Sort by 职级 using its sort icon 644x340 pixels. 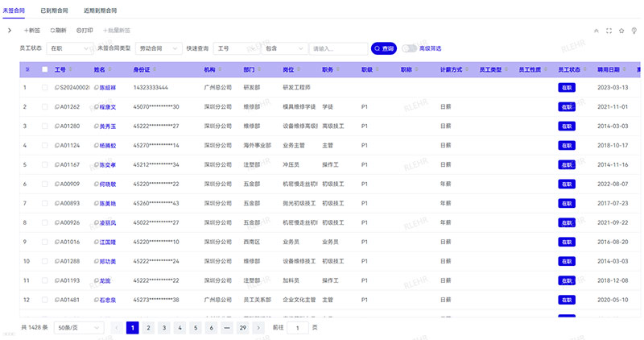[377, 69]
